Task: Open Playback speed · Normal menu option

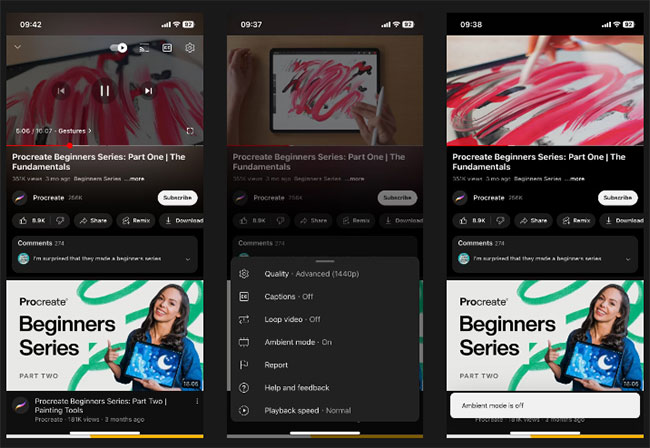Action: (325, 411)
